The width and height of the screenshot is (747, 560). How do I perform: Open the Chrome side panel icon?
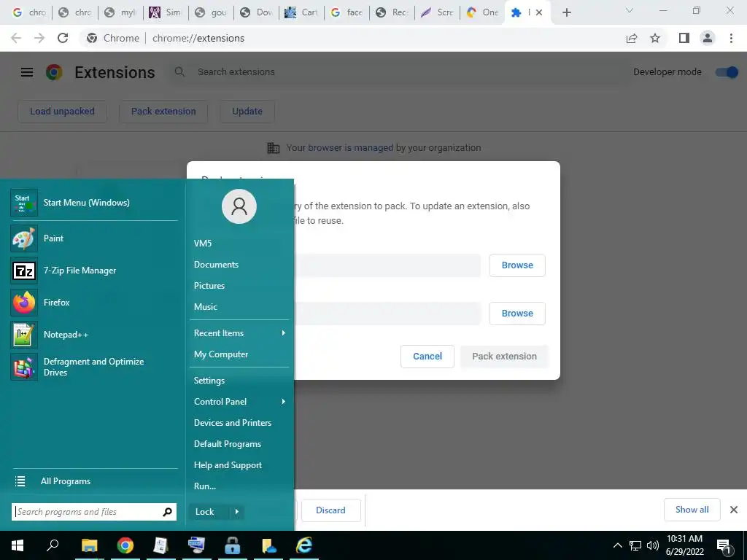[684, 38]
